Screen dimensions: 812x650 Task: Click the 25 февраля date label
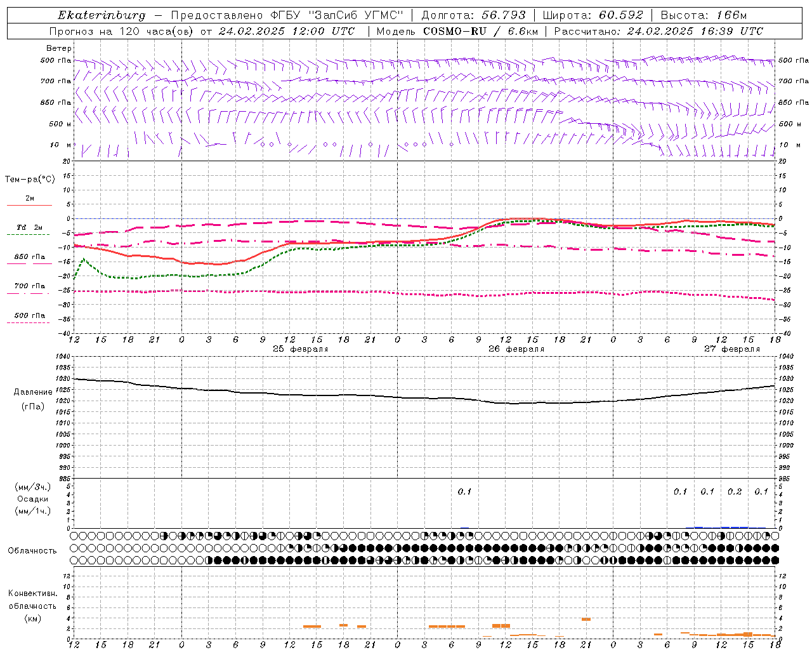(x=301, y=349)
